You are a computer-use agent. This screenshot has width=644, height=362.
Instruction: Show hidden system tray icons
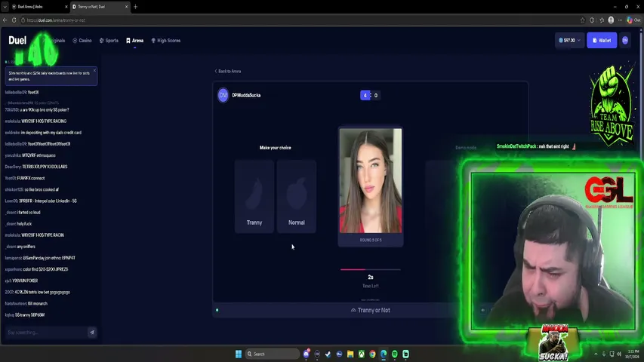click(596, 354)
